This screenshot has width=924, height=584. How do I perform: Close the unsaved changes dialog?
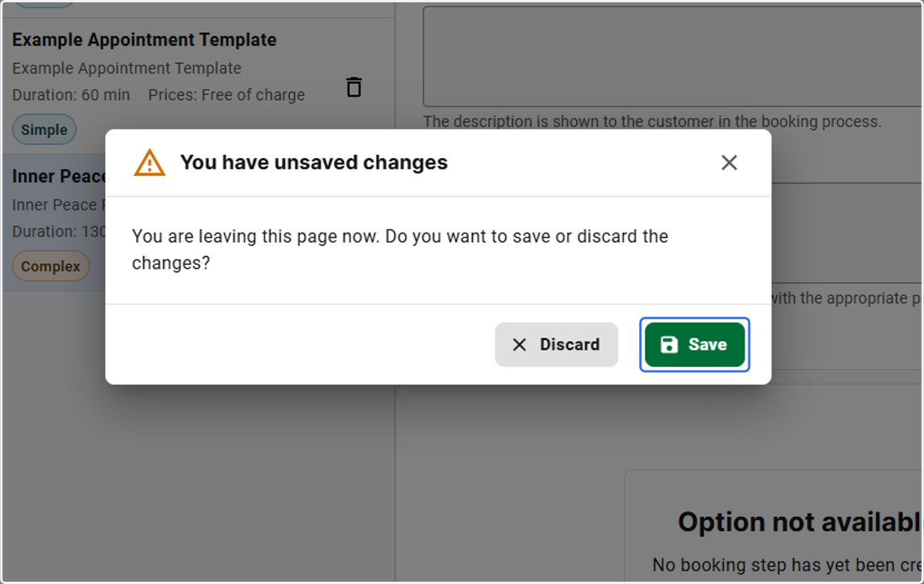pyautogui.click(x=729, y=163)
